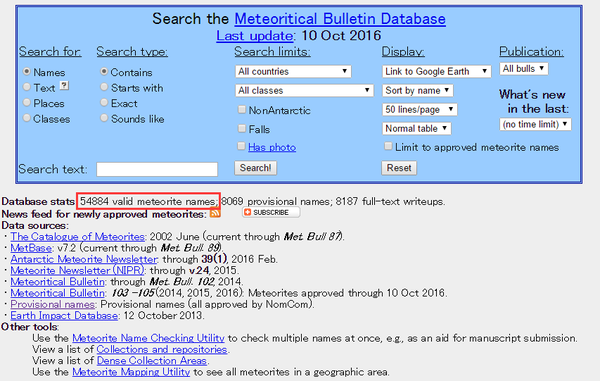The image size is (600, 381).
Task: Follow the Has photo link
Action: (x=272, y=147)
